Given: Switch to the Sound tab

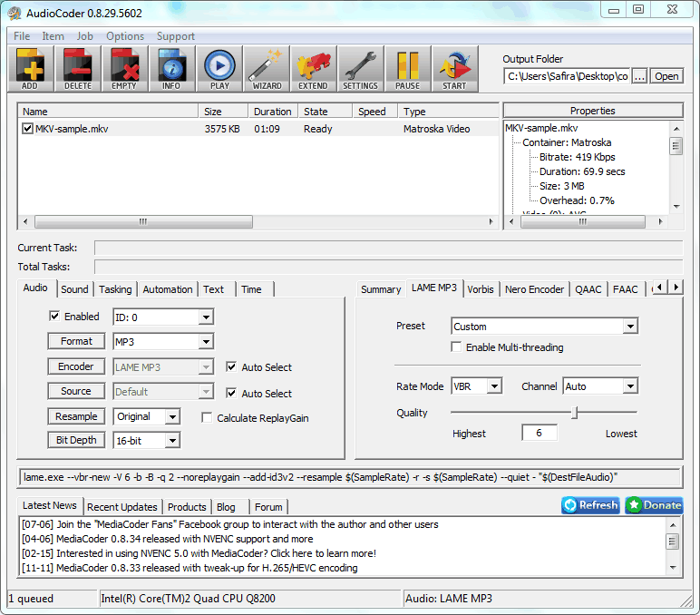Looking at the screenshot, I should pos(74,289).
